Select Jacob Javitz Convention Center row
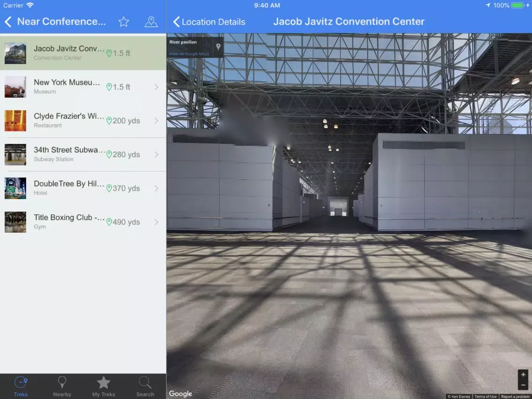The width and height of the screenshot is (532, 399). pos(83,53)
